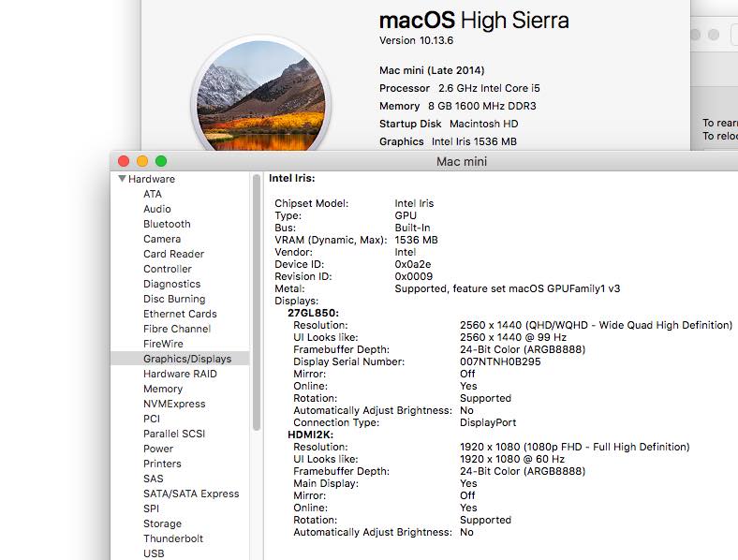Click the 1920 x 1080 @ 60 Hz value
This screenshot has height=560, width=738.
coord(512,459)
